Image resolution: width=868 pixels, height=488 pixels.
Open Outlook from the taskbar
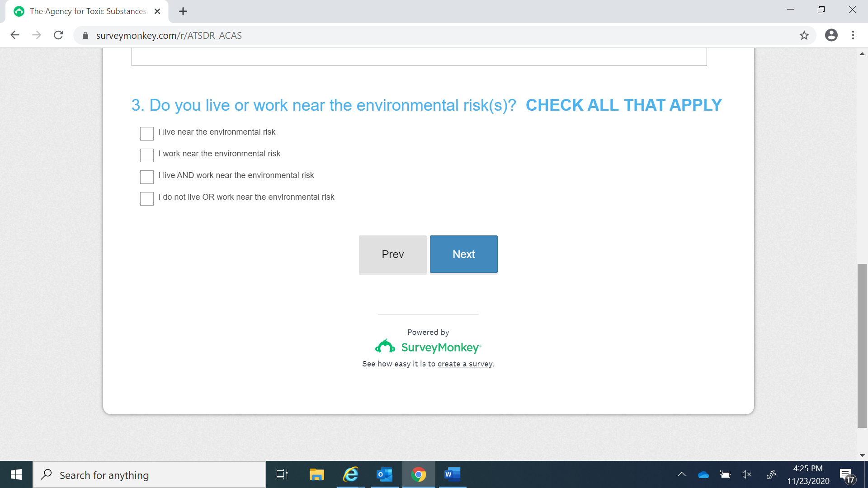tap(384, 474)
